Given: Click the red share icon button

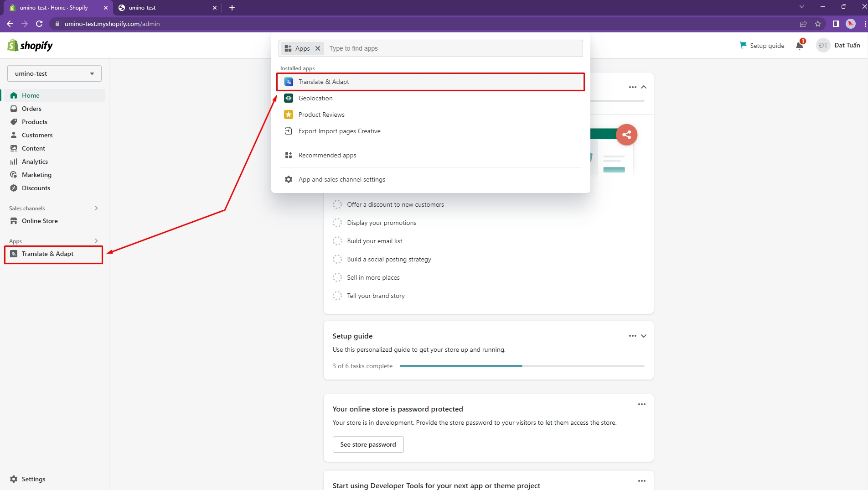Looking at the screenshot, I should [626, 135].
